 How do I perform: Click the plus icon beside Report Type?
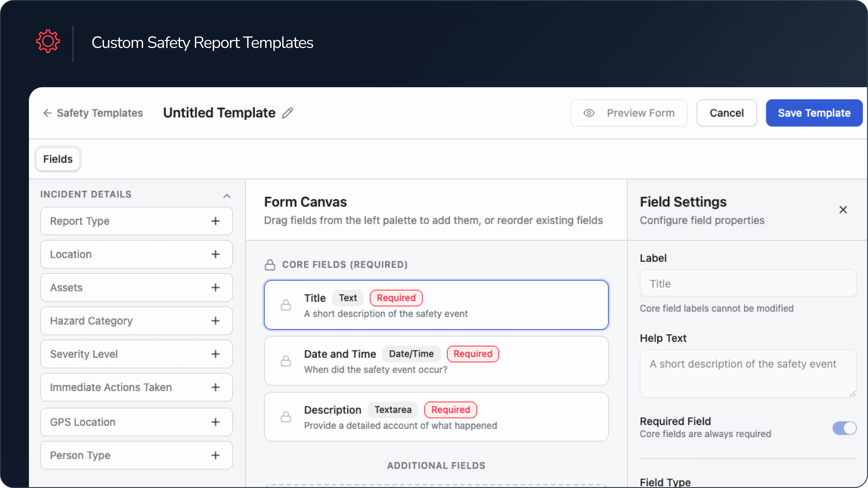216,221
